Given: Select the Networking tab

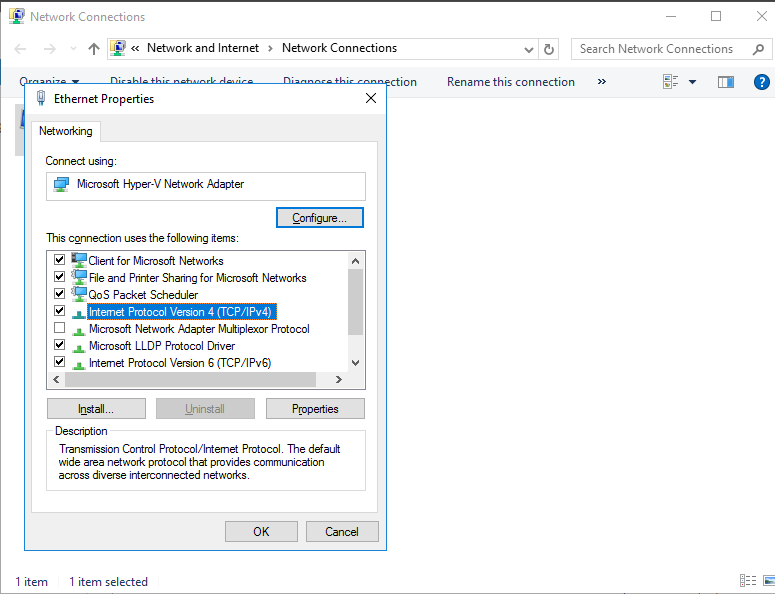Looking at the screenshot, I should 66,131.
